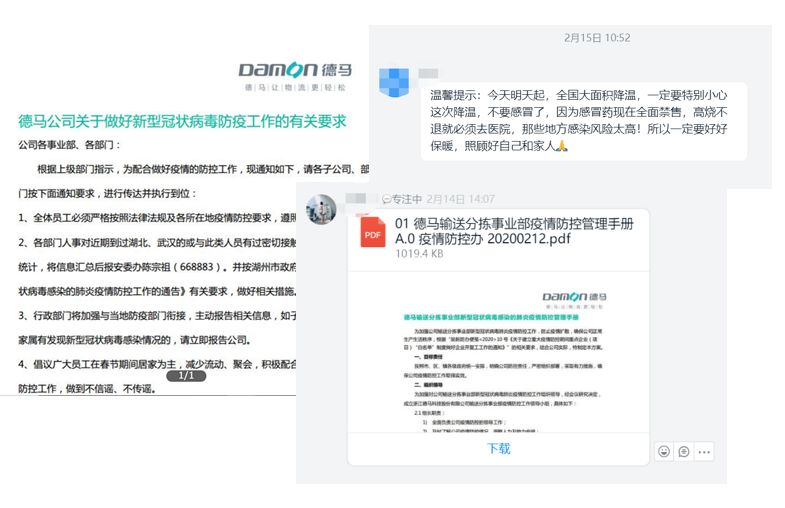This screenshot has width=785, height=508.
Task: Click the photo avatar of the PDF sender
Action: tap(320, 209)
